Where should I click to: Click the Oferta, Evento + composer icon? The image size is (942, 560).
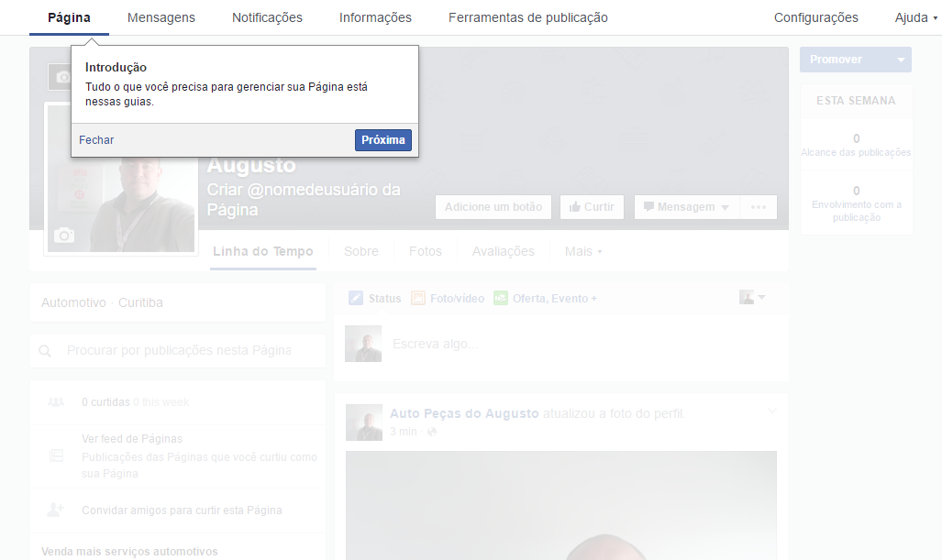501,298
